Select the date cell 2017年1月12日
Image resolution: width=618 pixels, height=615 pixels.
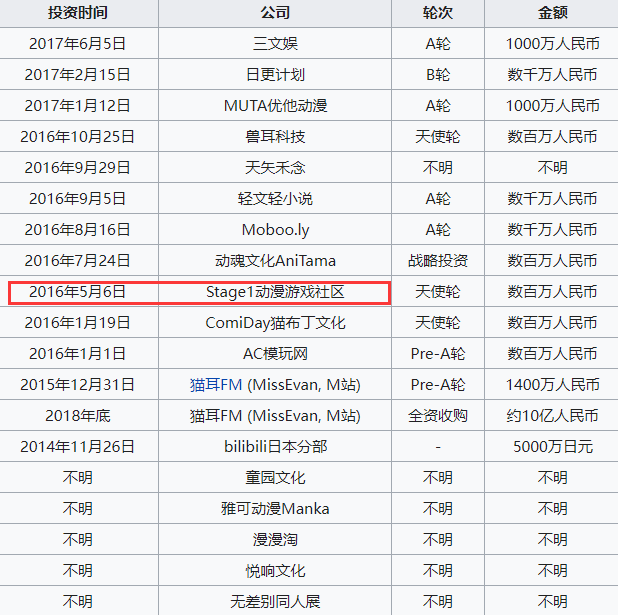tap(78, 106)
